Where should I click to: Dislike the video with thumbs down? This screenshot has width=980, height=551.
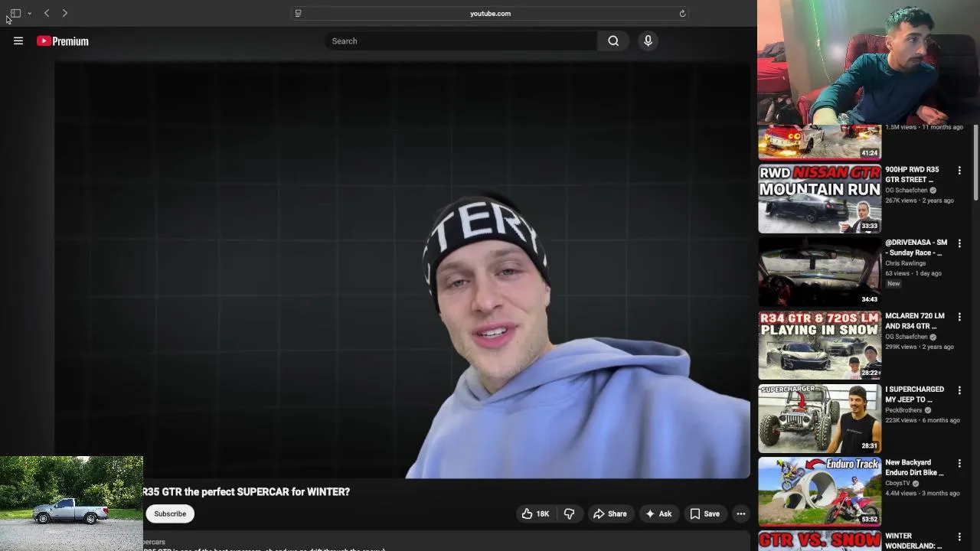[569, 514]
